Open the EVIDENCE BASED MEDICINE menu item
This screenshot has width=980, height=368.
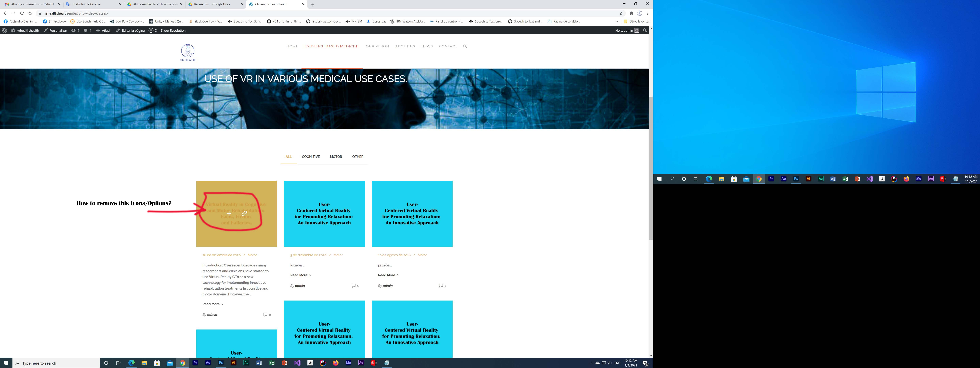coord(332,46)
